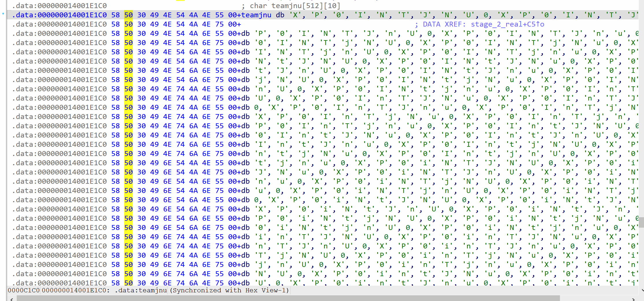Click db keyword on row 6E 54 4A 6E 75
This screenshot has width=644, height=301.
(x=245, y=191)
